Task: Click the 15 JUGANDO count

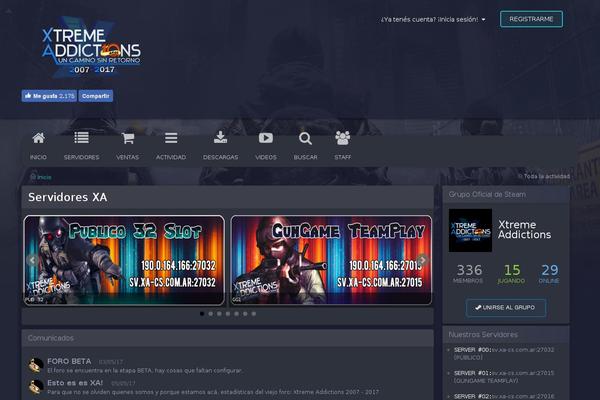Action: click(x=512, y=273)
